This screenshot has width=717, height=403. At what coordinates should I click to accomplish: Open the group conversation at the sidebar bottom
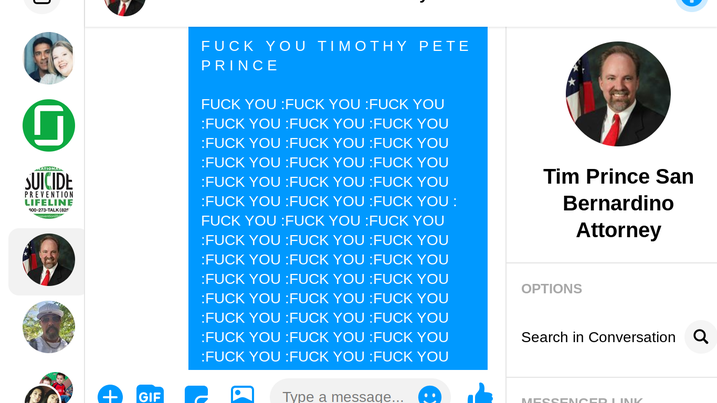pos(48,388)
